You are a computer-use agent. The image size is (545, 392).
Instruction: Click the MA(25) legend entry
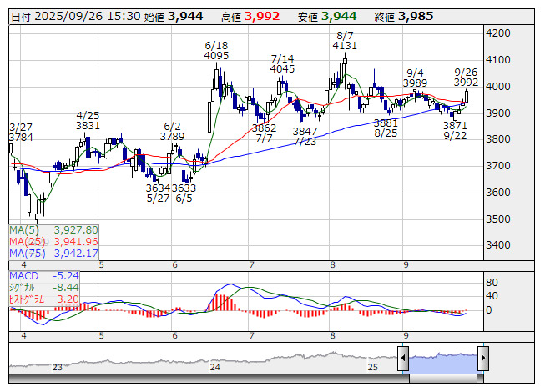pyautogui.click(x=54, y=241)
